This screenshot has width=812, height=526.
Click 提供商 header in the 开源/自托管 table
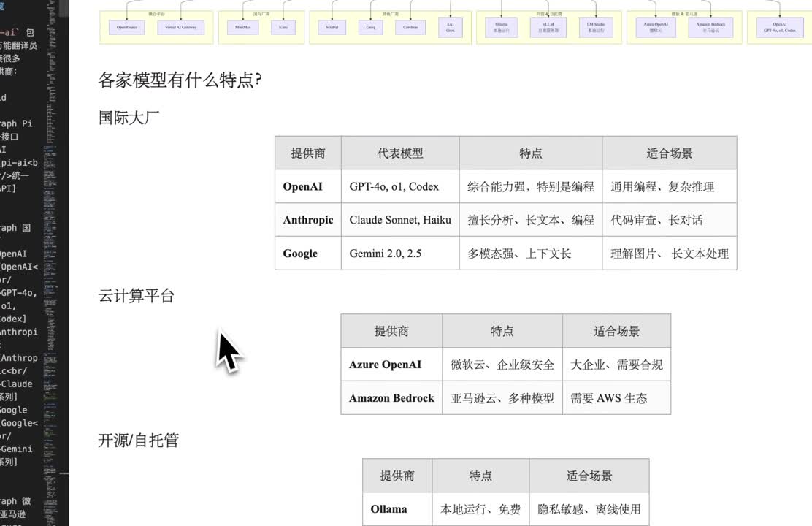point(397,475)
